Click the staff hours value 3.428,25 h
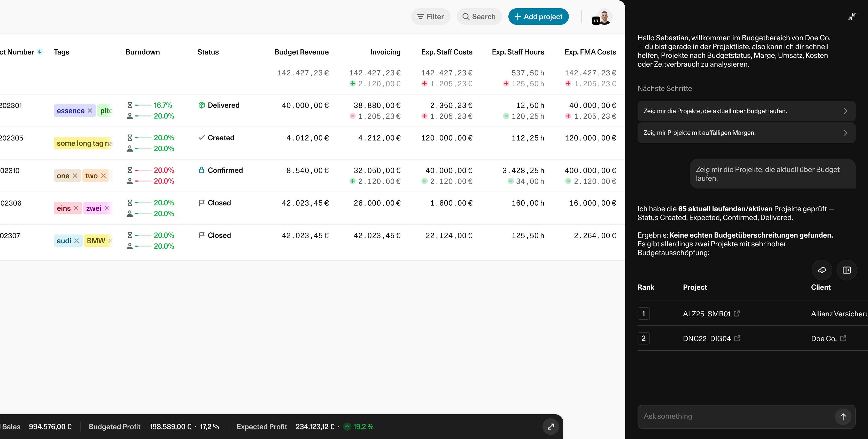The image size is (868, 439). coord(523,170)
